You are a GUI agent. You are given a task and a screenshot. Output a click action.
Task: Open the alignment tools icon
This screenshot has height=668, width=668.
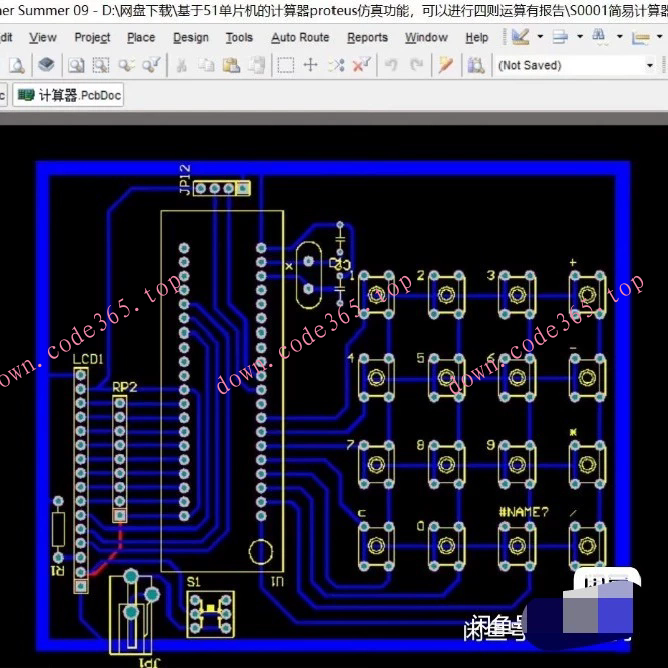(560, 37)
